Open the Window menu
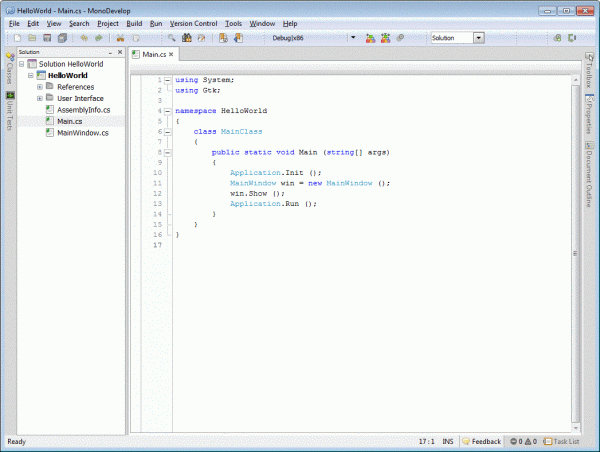The width and height of the screenshot is (600, 452). [x=262, y=24]
